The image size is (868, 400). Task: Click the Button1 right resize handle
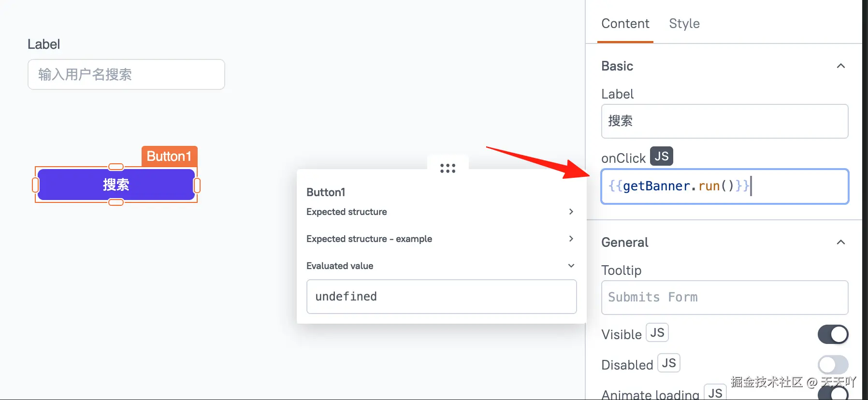pyautogui.click(x=197, y=185)
